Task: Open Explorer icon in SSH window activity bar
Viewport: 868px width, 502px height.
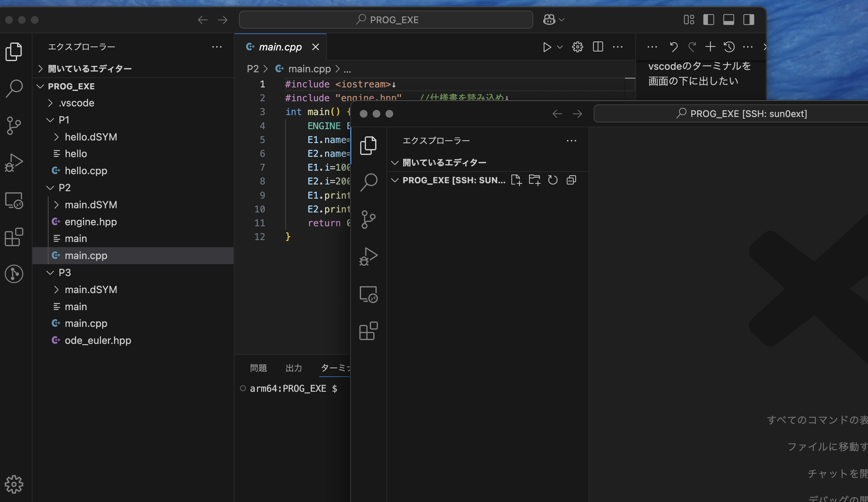Action: (x=368, y=146)
